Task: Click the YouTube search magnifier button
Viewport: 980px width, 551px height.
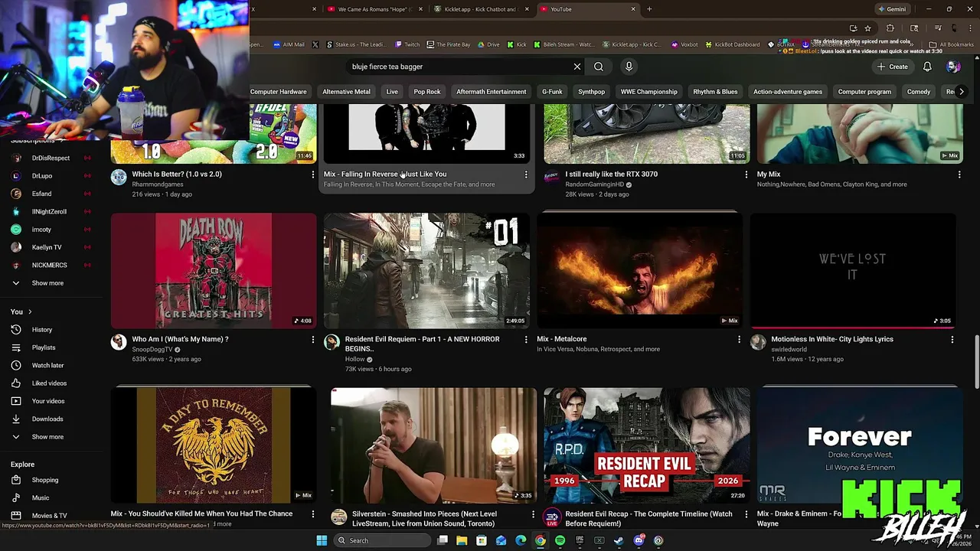Action: pos(599,67)
